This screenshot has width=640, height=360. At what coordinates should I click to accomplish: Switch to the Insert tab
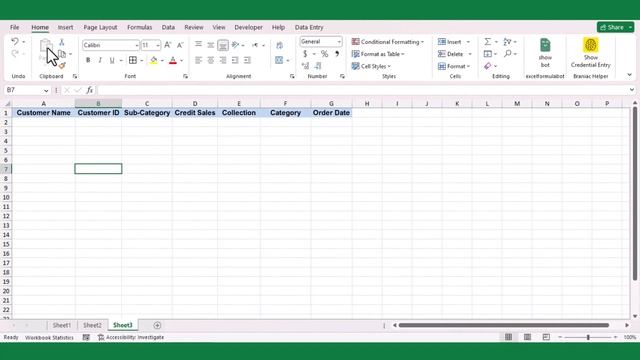(x=65, y=27)
